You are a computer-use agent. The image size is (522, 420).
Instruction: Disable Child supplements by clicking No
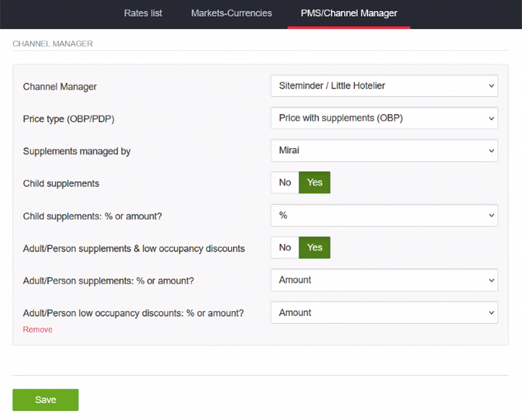pos(284,183)
